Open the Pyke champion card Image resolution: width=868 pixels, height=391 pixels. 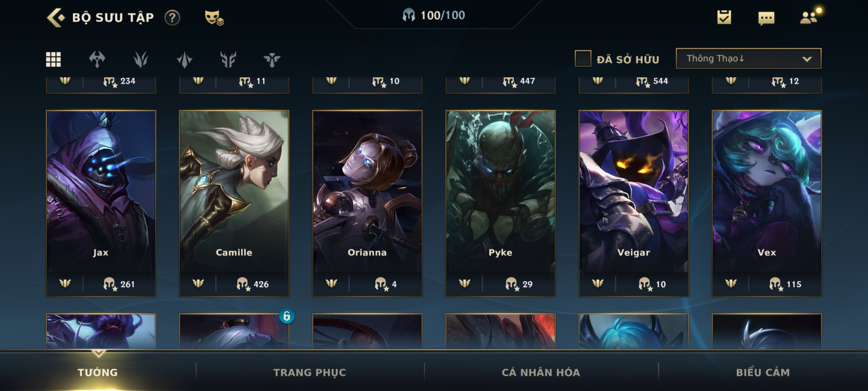(x=501, y=203)
